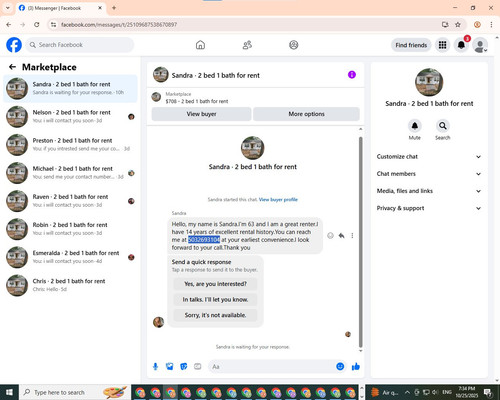Click the View buyer button

tap(201, 114)
